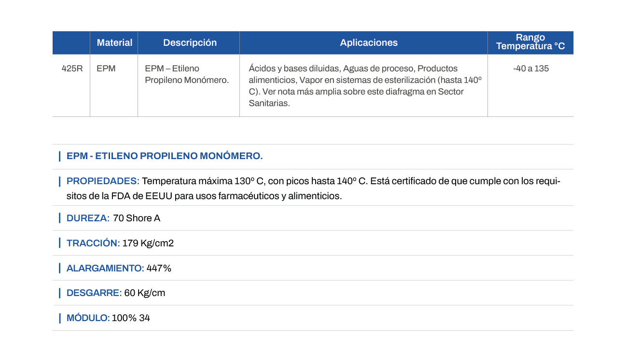The image size is (626, 364).
Task: Click the ALARGAMIENTO label
Action: pos(105,269)
